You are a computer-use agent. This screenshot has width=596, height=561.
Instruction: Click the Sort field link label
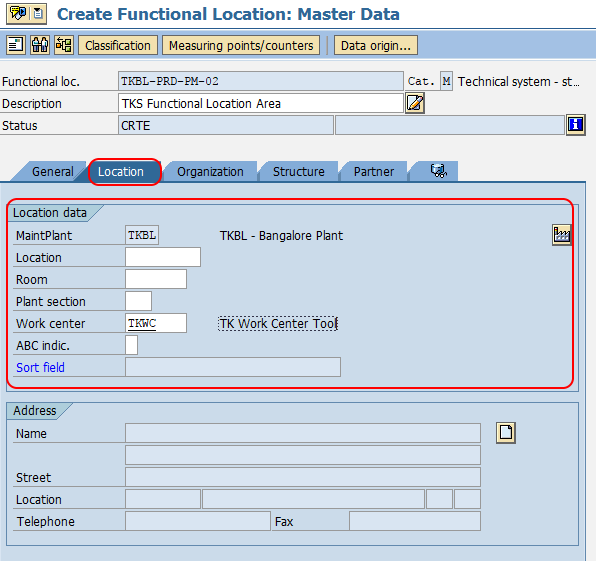point(40,368)
